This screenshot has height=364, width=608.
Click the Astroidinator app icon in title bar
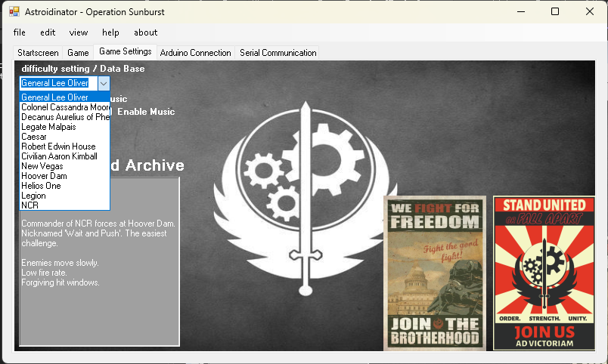[x=14, y=11]
